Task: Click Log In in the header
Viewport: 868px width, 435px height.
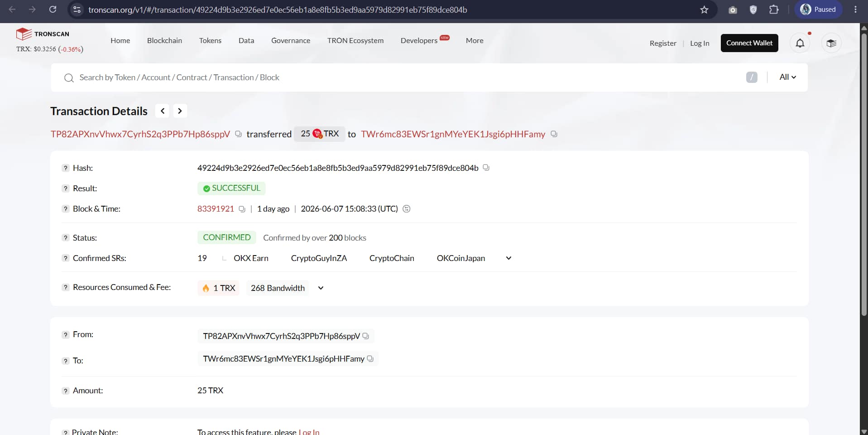Action: click(700, 43)
